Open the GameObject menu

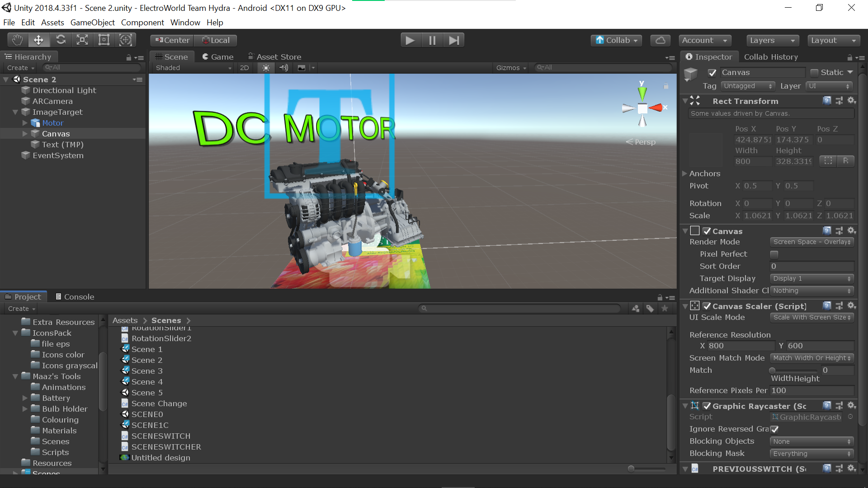pyautogui.click(x=92, y=23)
